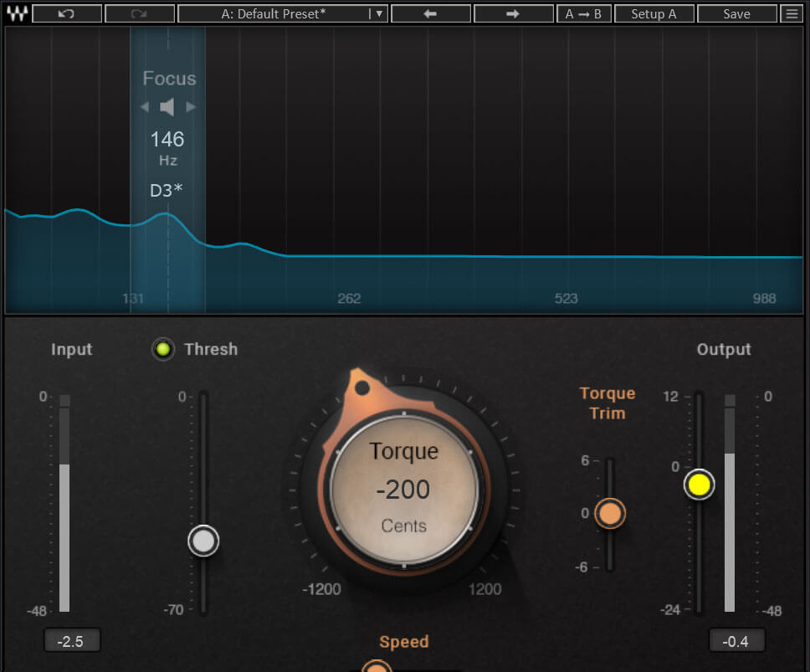Click the -2.5 input level readout
This screenshot has height=672, width=810.
click(72, 641)
